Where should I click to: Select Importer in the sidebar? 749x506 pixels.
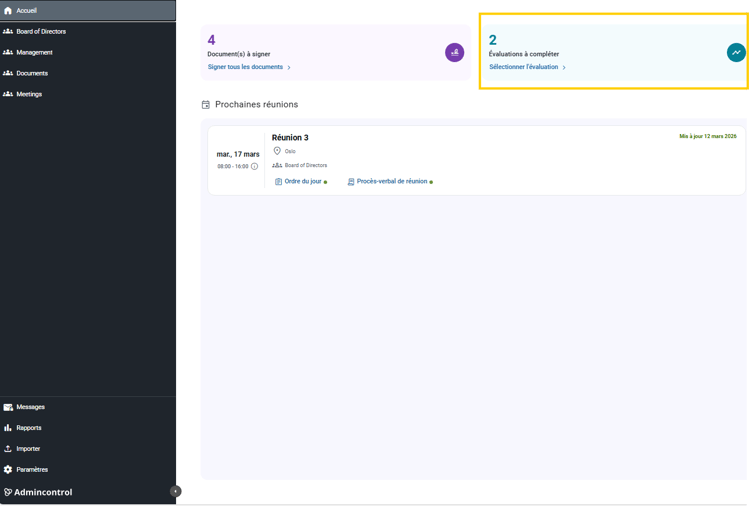point(28,449)
